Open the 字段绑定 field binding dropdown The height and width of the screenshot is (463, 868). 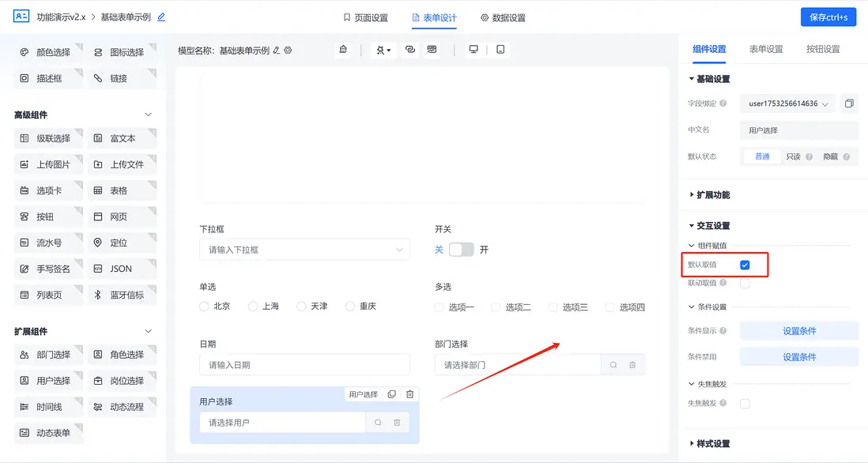pos(787,104)
